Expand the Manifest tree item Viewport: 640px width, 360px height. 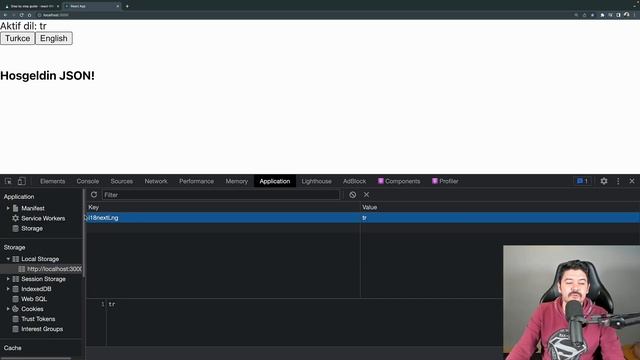(x=8, y=208)
